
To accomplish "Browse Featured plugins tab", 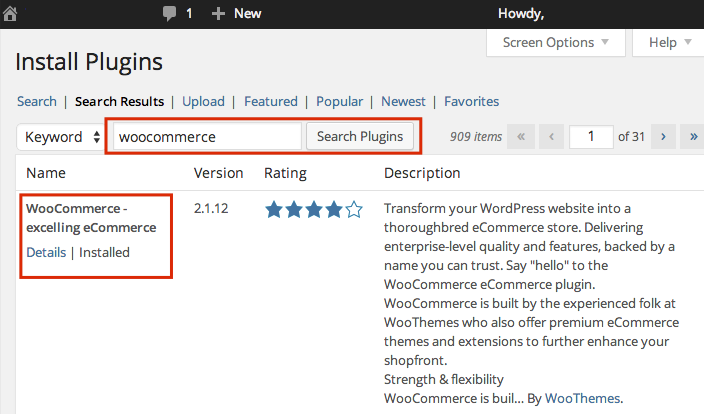I will click(271, 101).
